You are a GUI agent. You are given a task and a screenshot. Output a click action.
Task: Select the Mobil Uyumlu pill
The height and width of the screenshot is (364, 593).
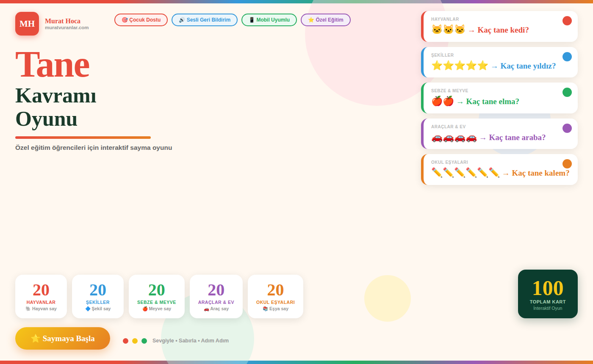point(269,20)
